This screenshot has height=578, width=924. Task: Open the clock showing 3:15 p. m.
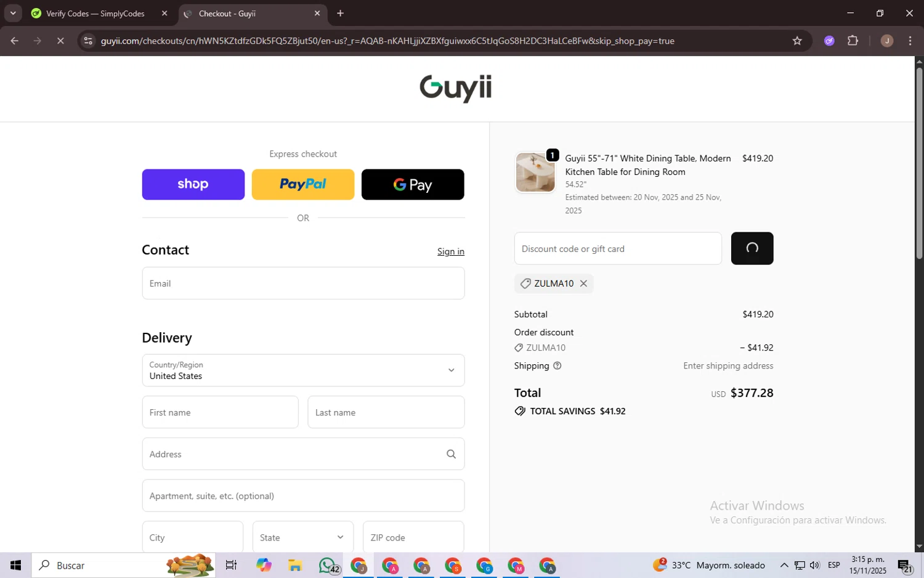click(868, 565)
